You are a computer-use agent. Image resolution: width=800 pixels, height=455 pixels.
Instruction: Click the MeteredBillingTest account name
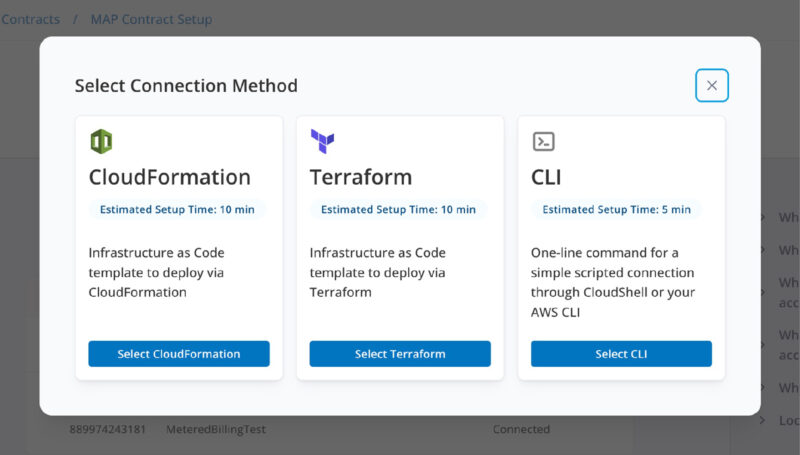click(216, 429)
